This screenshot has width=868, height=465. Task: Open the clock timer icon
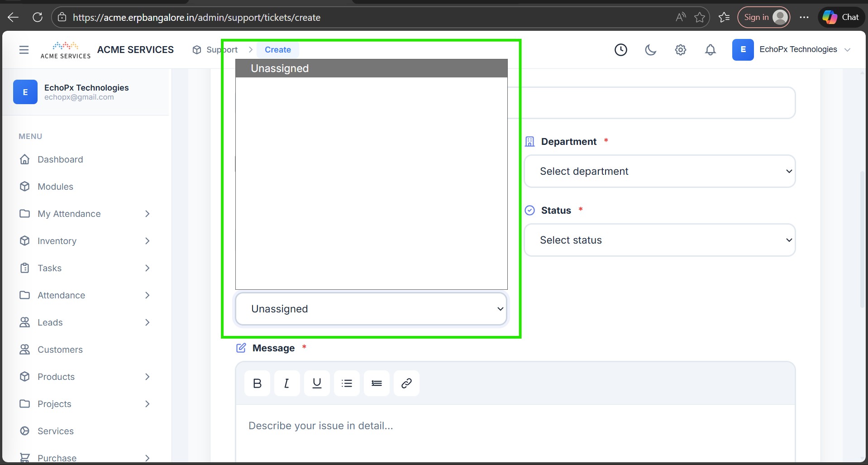(x=620, y=50)
